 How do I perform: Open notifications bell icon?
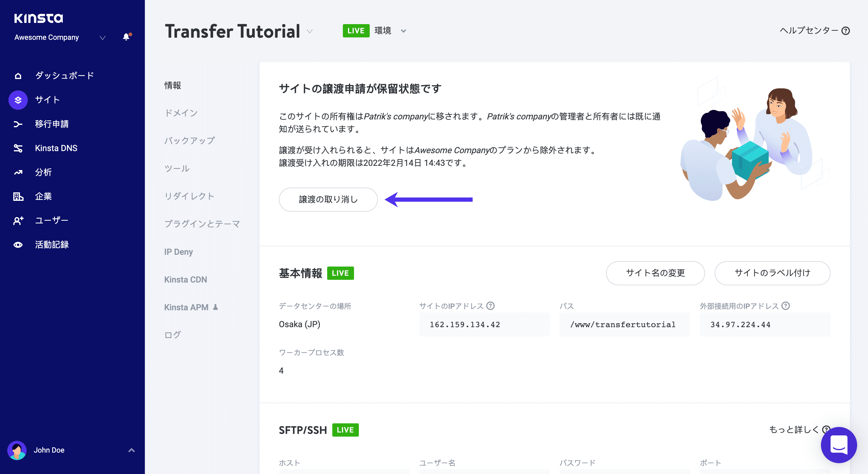(x=126, y=37)
